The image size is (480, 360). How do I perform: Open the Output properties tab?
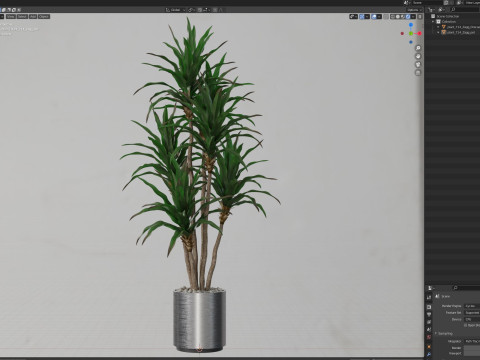pyautogui.click(x=429, y=314)
